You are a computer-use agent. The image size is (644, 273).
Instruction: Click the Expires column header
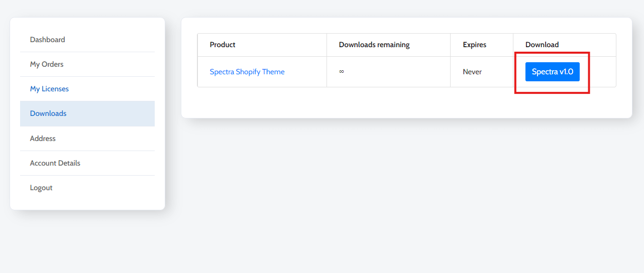pyautogui.click(x=475, y=45)
